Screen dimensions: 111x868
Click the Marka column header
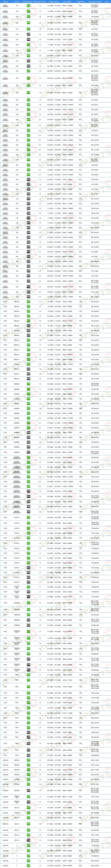click(x=5, y=2)
